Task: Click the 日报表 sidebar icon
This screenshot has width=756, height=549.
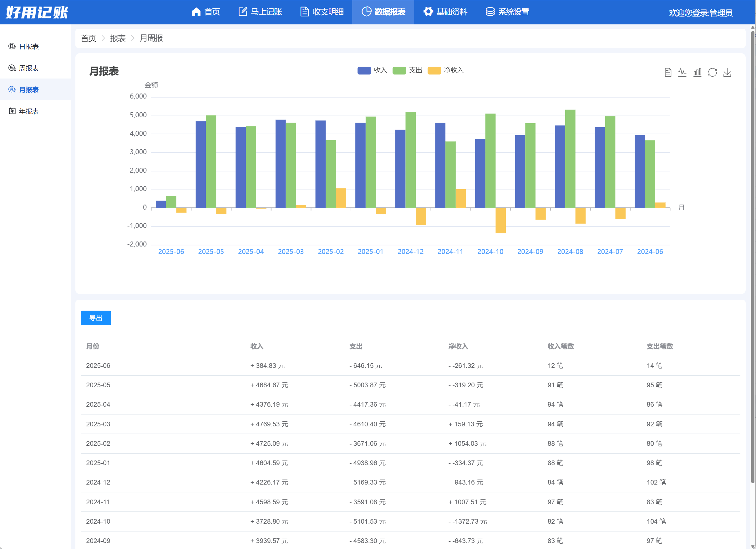Action: [12, 46]
